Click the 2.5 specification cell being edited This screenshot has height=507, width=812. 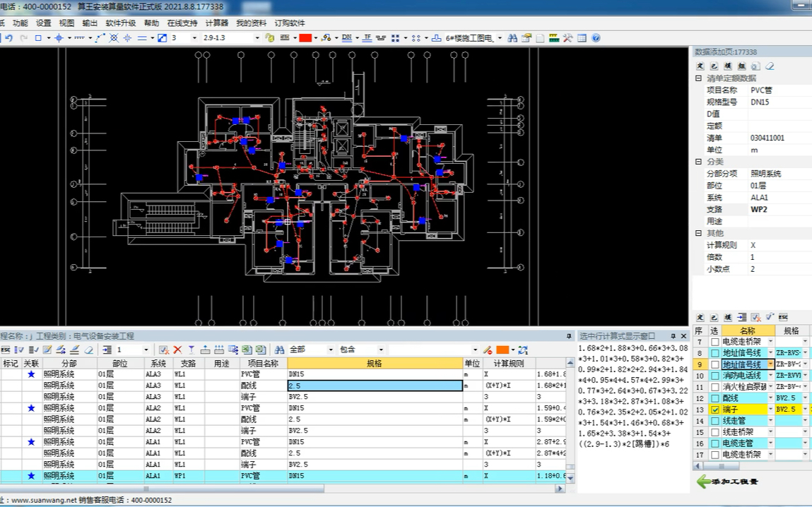[x=375, y=386]
